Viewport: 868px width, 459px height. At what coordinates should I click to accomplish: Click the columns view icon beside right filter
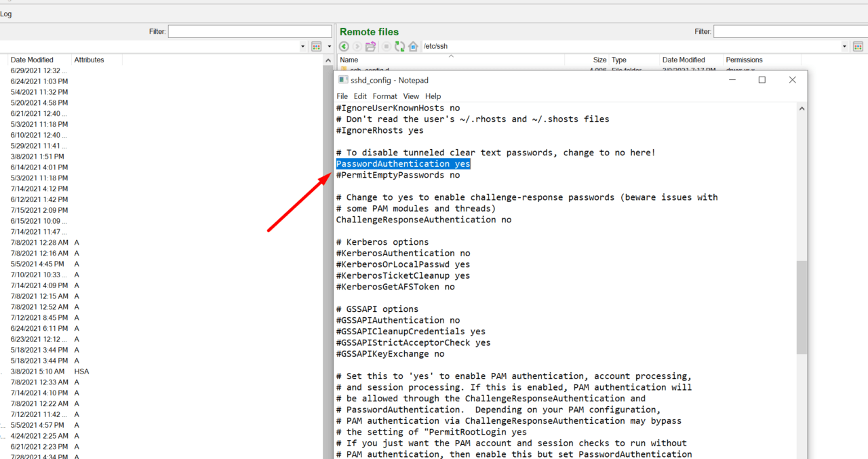(x=859, y=46)
